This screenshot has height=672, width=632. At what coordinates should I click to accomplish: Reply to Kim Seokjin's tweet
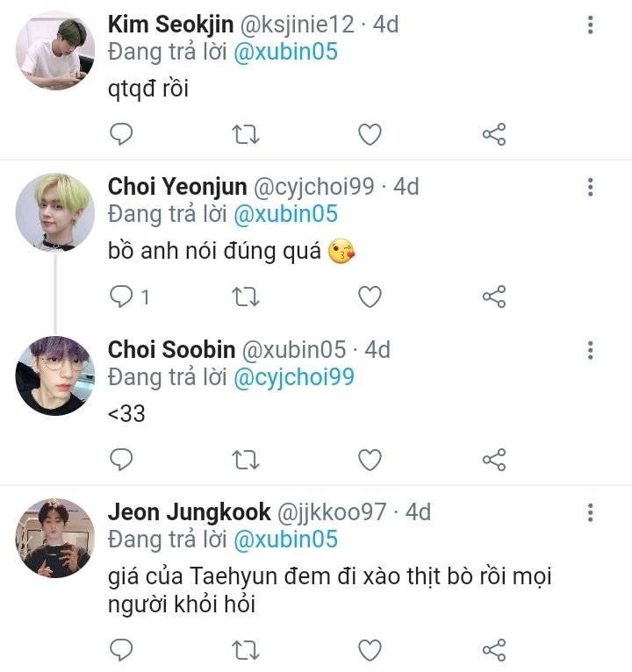[122, 134]
